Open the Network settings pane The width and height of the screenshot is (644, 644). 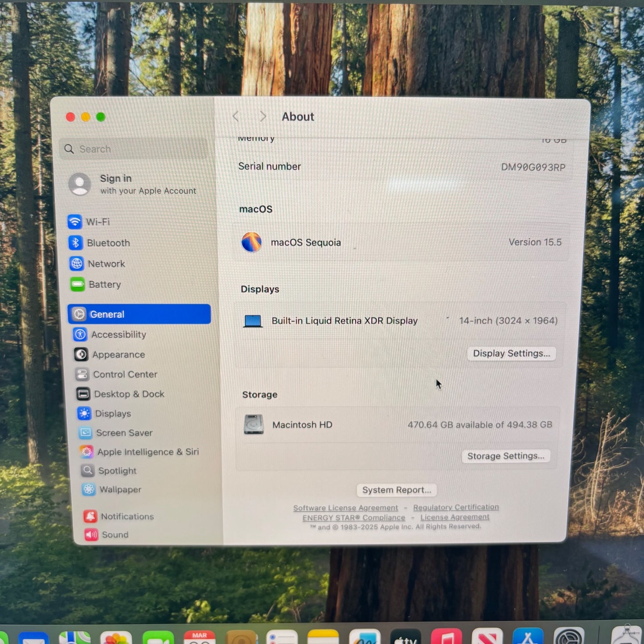pos(106,264)
